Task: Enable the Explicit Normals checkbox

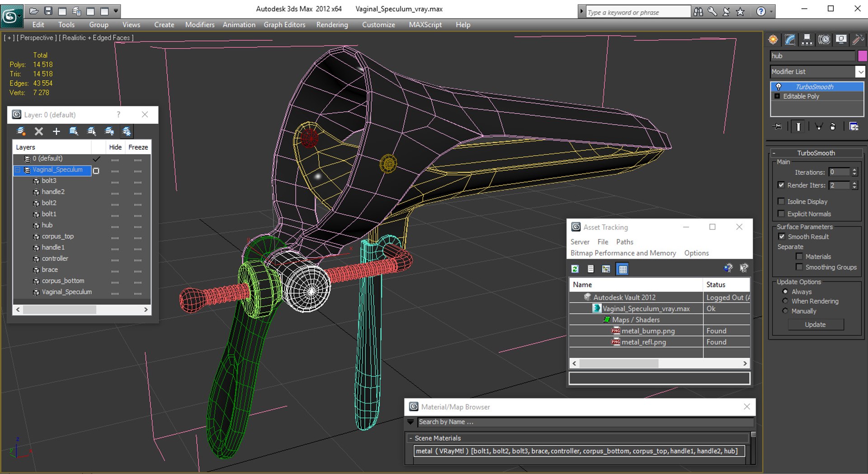Action: [x=781, y=213]
